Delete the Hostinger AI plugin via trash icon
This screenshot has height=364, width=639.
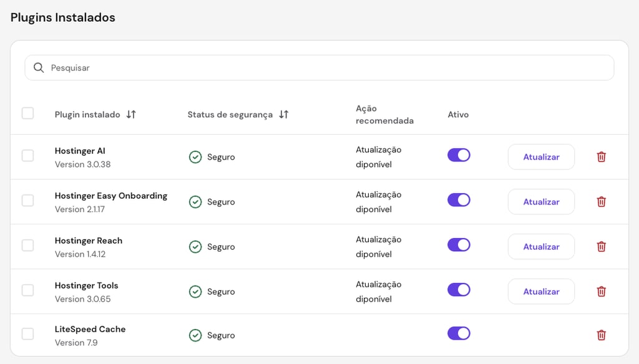click(601, 156)
